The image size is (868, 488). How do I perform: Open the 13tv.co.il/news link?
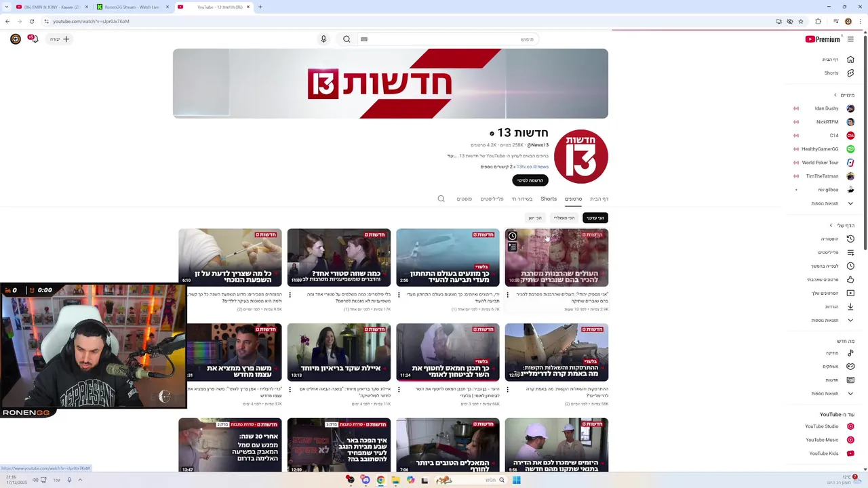tap(532, 167)
